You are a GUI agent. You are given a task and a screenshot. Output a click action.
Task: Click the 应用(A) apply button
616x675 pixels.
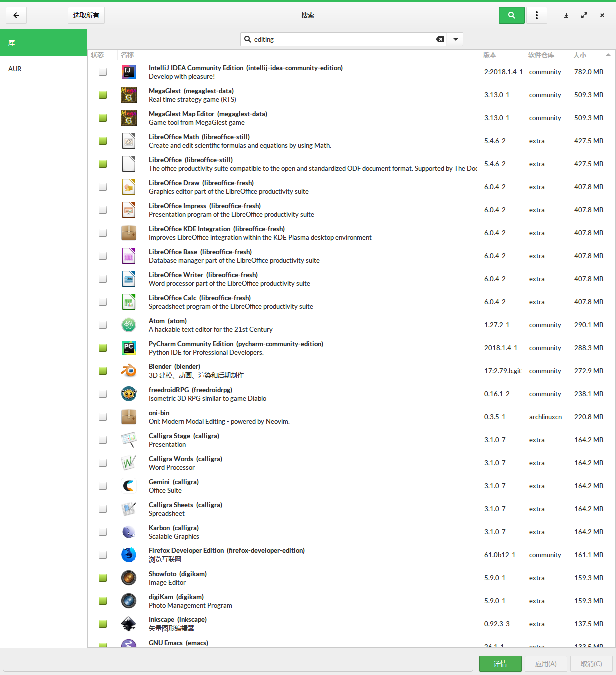tap(546, 664)
